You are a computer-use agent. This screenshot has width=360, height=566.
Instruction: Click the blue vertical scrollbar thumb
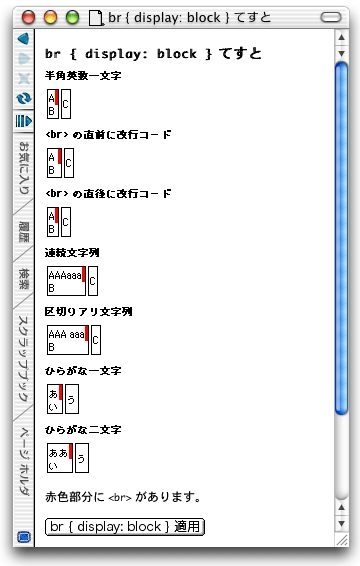[x=341, y=239]
